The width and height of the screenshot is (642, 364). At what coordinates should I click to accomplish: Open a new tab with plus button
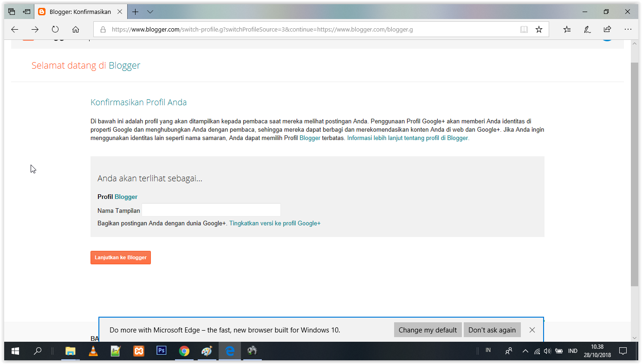[135, 12]
